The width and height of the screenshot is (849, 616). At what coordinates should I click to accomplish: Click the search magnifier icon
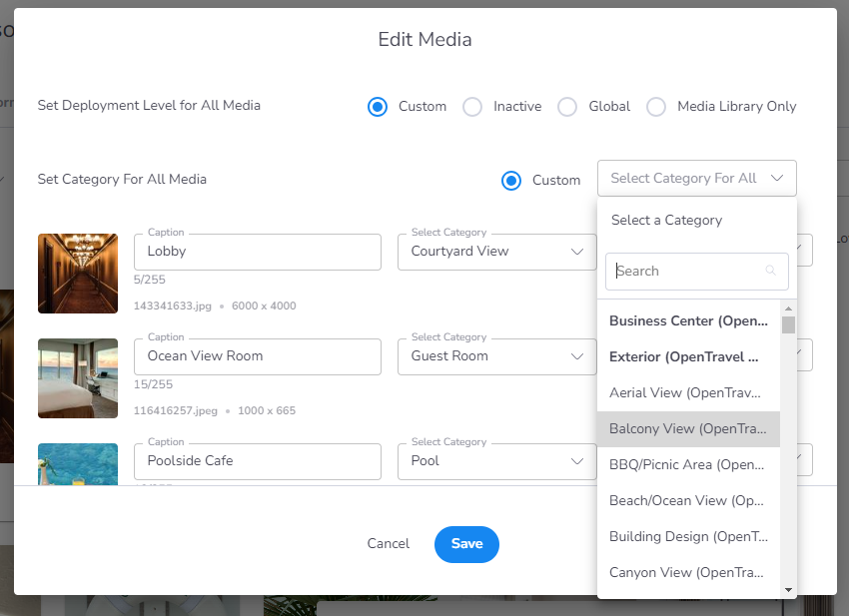[x=770, y=271]
